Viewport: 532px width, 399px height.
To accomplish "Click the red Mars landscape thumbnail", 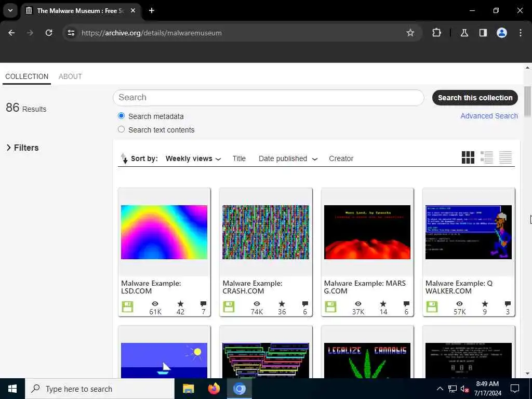I will (367, 232).
